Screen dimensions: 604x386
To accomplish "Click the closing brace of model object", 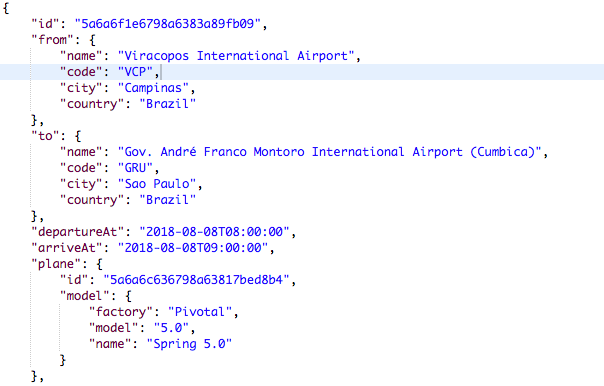I will click(63, 360).
